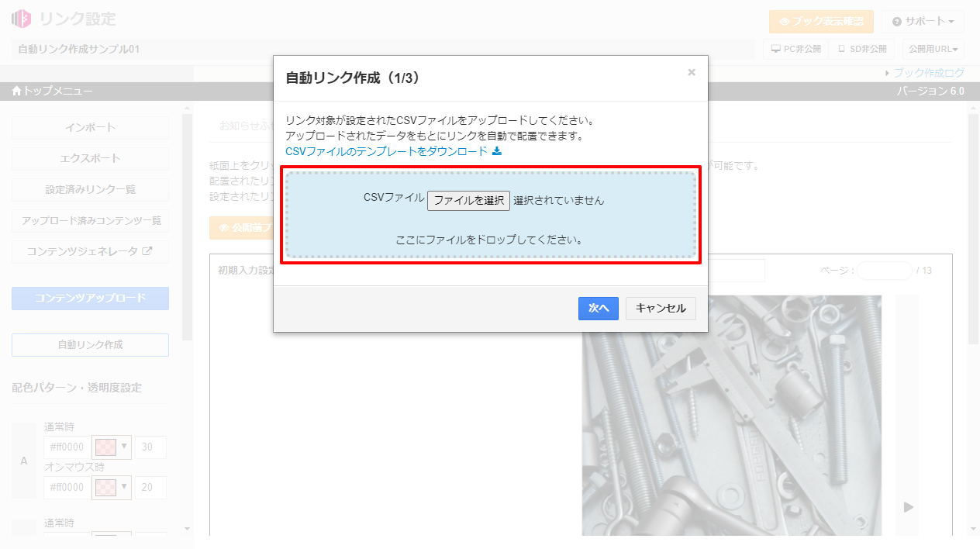Close the 自動リンク作成 dialog with X
Screen dimensions: 980x549
coord(691,72)
